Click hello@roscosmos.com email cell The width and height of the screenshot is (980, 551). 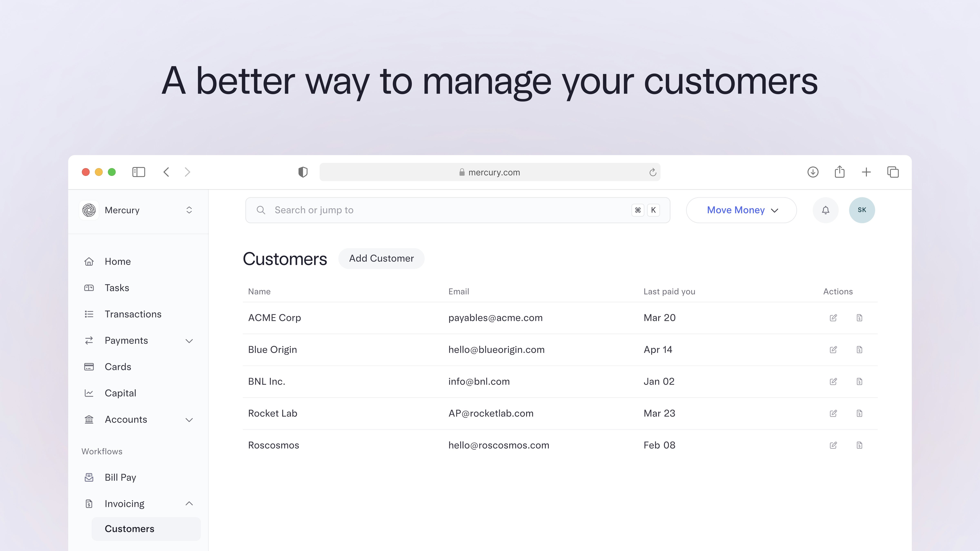[499, 445]
